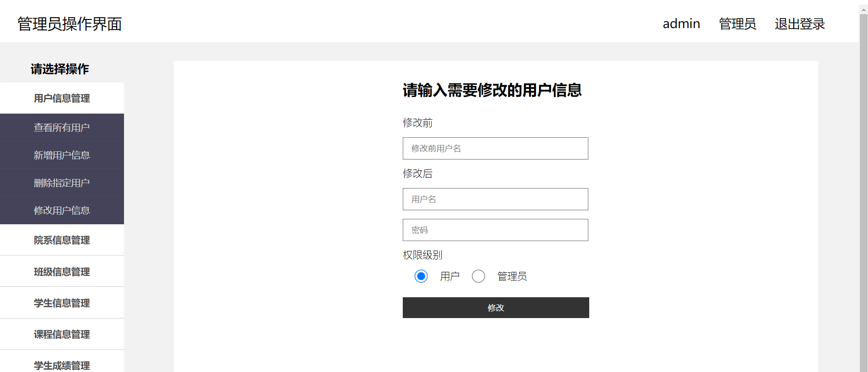Image resolution: width=868 pixels, height=372 pixels.
Task: Select the 用户 radio button
Action: 421,276
